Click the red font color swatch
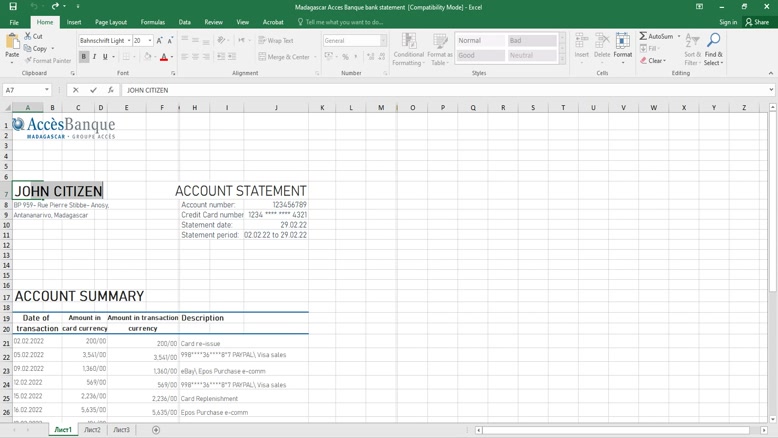The image size is (778, 438). coord(164,57)
